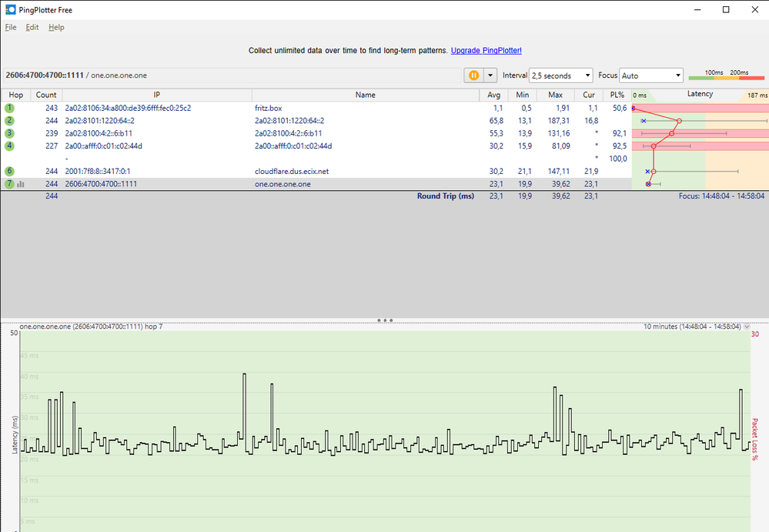
Task: Select IP 2a02:8100:4:2::6:b11 in hop 3
Action: tap(99, 133)
